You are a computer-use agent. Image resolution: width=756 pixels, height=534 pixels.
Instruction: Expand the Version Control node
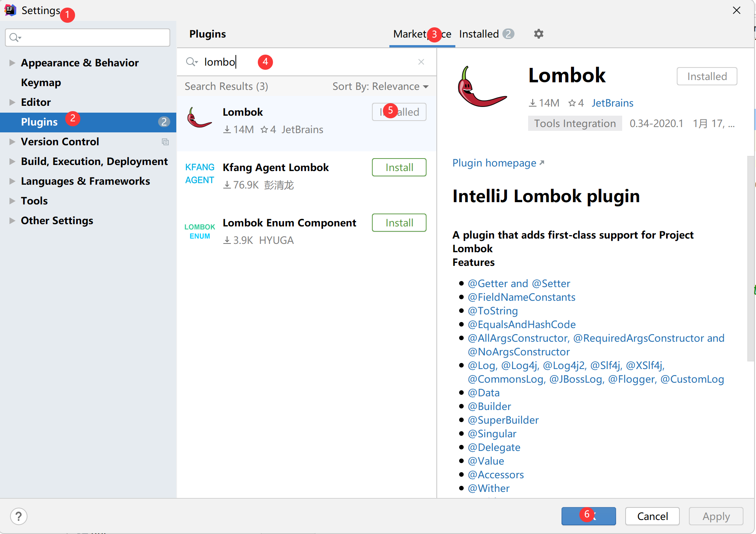pos(12,142)
